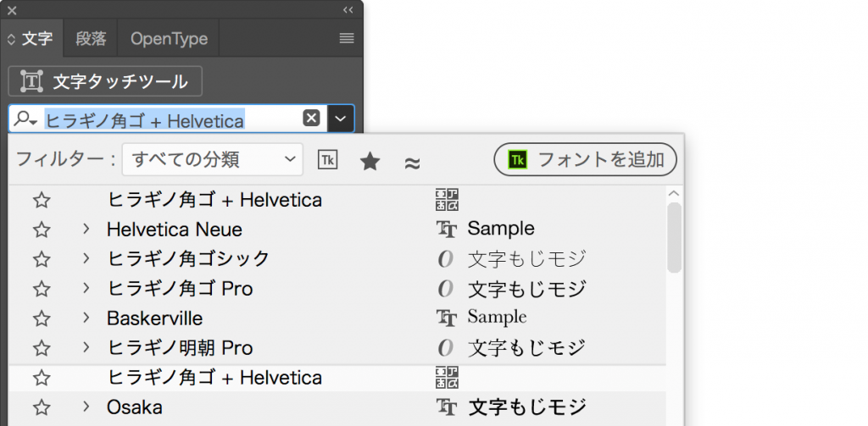Select ヒラギノ角ゴ Pro font
868x426 pixels.
tap(180, 289)
